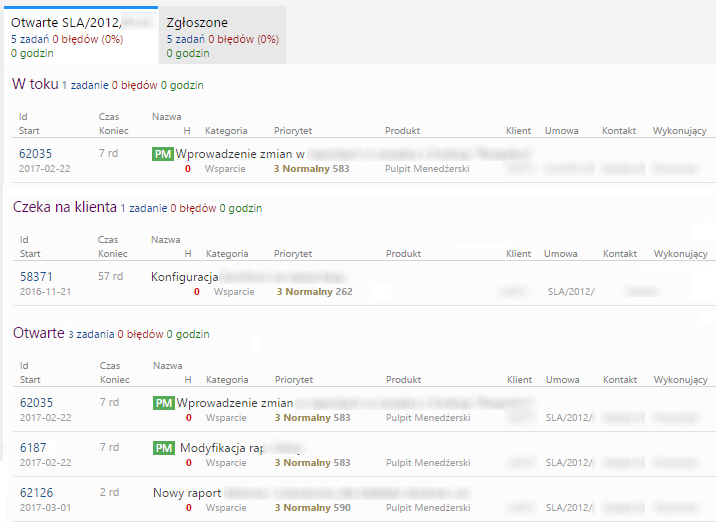Toggle the Otwarte section with 3 zadania
The image size is (716, 522).
38,333
